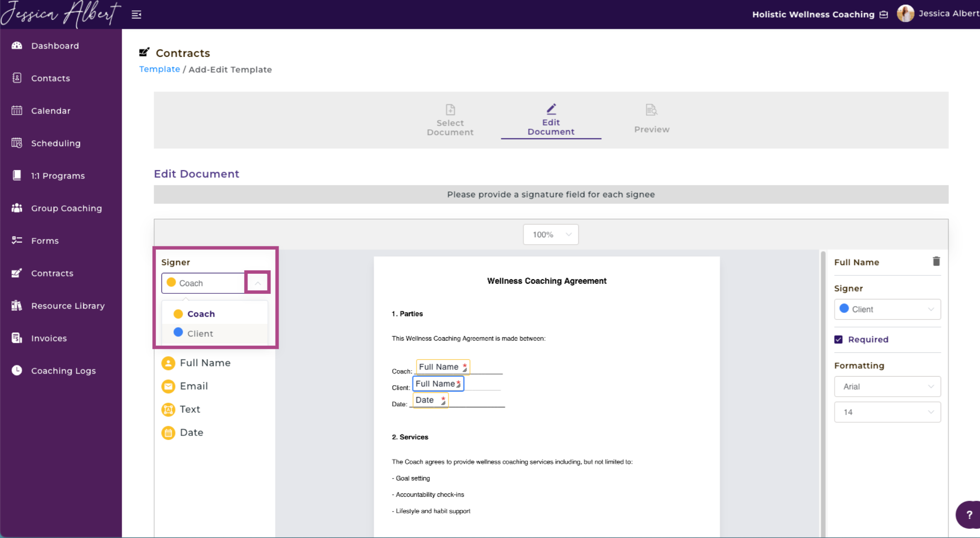Click the '- Accountability check-ins' line
The width and height of the screenshot is (980, 538).
428,494
